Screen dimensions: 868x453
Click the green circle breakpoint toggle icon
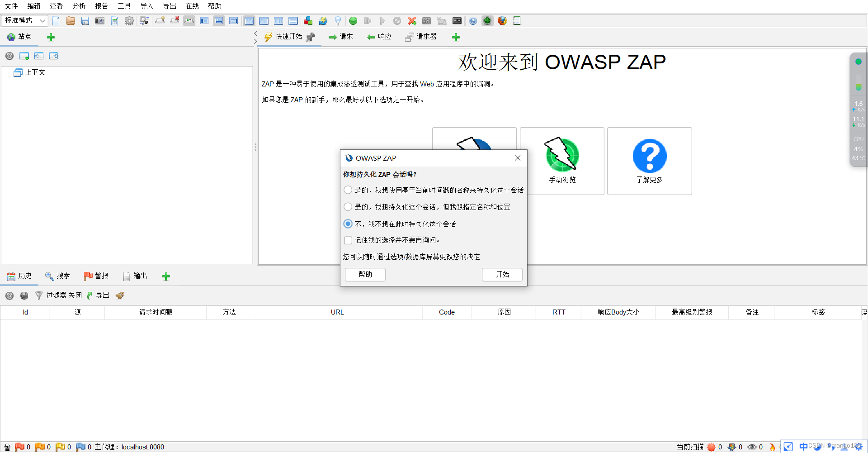[354, 21]
